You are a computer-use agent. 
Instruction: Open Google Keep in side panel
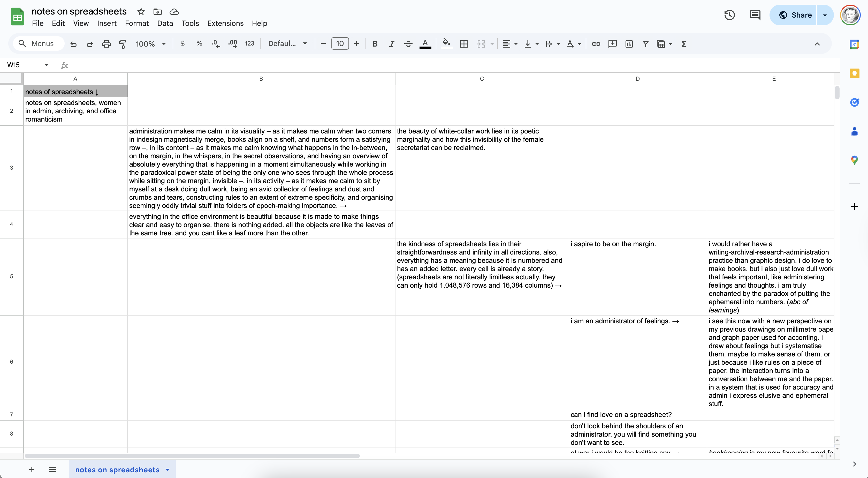(x=854, y=74)
